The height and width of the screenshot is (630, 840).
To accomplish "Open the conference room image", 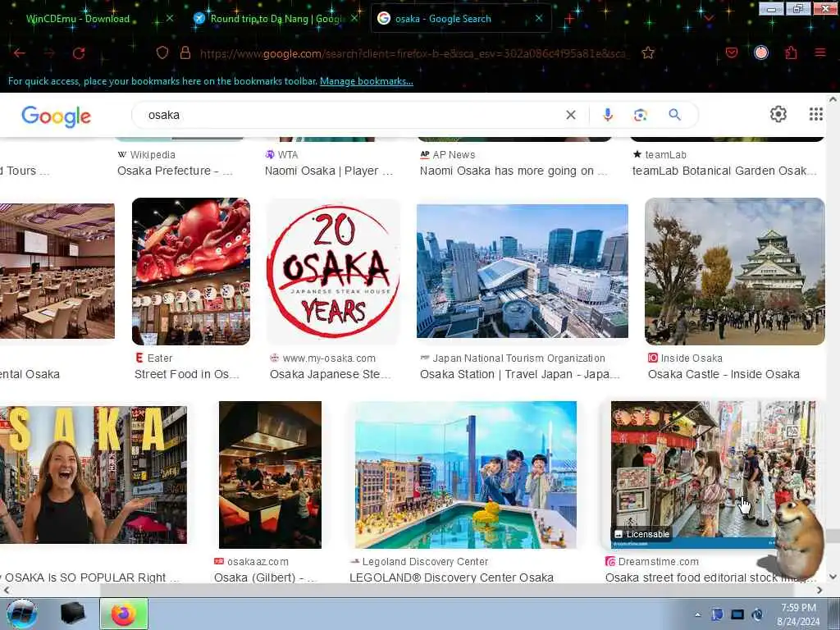I will [x=57, y=271].
